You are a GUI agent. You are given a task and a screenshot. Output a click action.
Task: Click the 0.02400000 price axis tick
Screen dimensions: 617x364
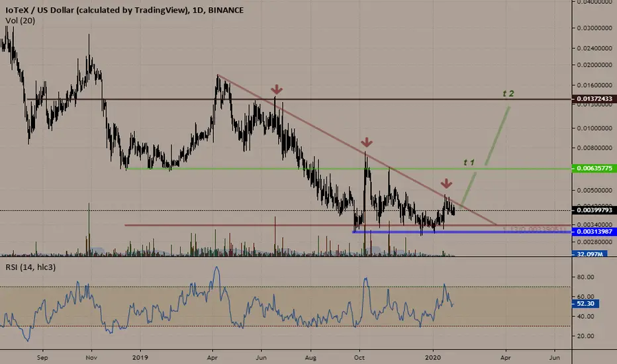click(x=594, y=48)
